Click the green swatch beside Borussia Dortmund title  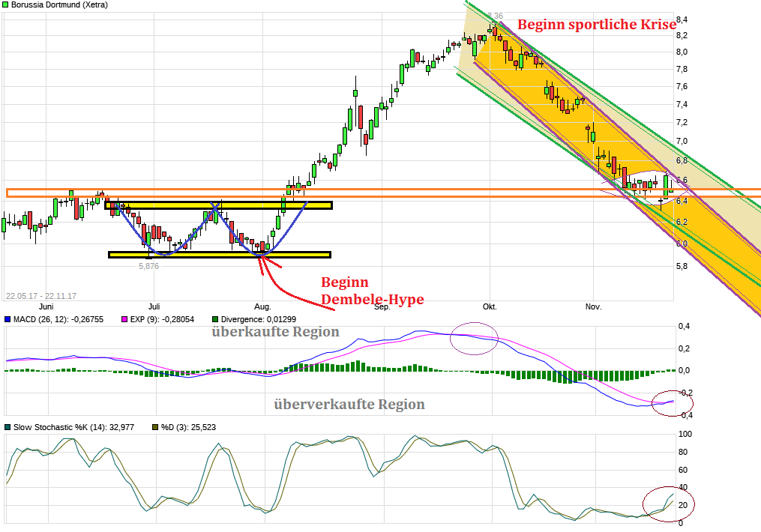click(5, 4)
